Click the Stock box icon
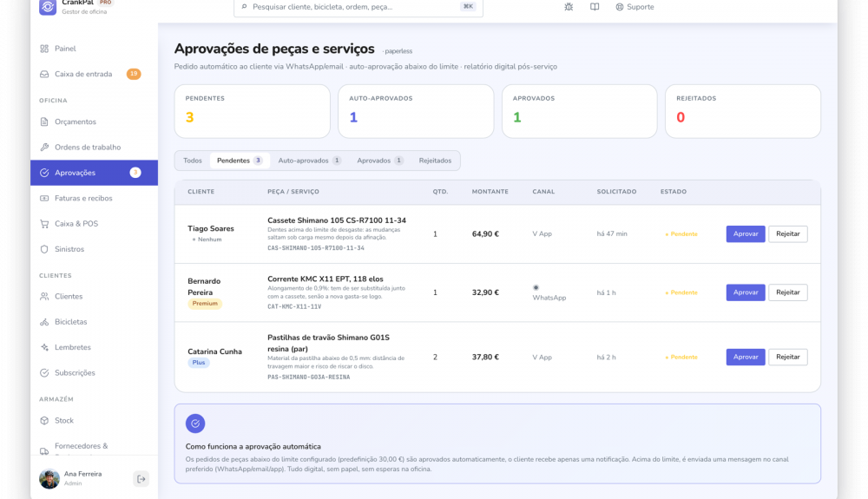Screen dimensions: 868x499 pos(44,420)
